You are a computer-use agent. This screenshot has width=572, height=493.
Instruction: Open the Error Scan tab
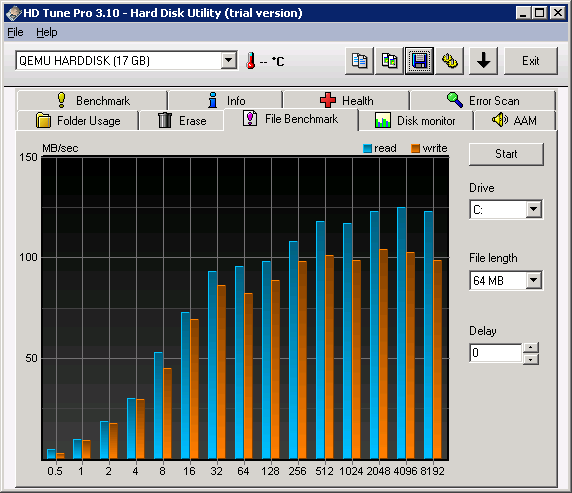click(x=483, y=100)
